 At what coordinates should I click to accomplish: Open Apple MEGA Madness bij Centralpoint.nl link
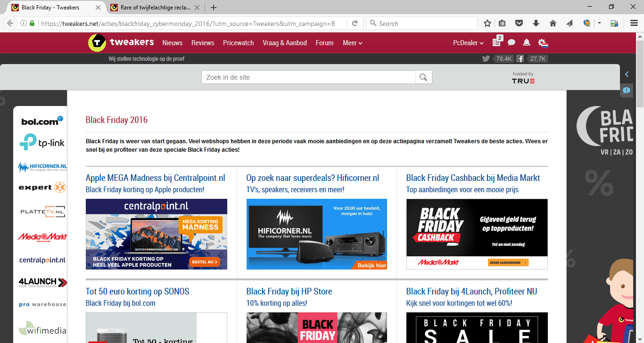coord(156,178)
